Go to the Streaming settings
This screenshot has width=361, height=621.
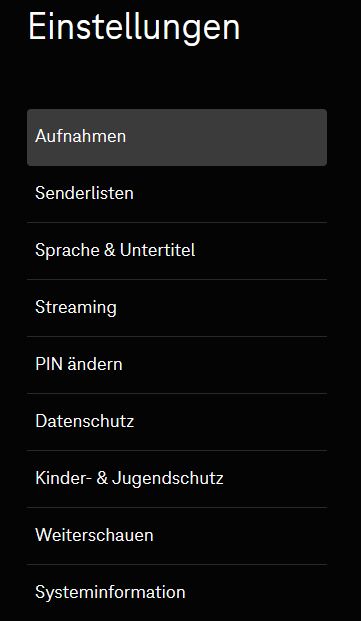click(177, 308)
